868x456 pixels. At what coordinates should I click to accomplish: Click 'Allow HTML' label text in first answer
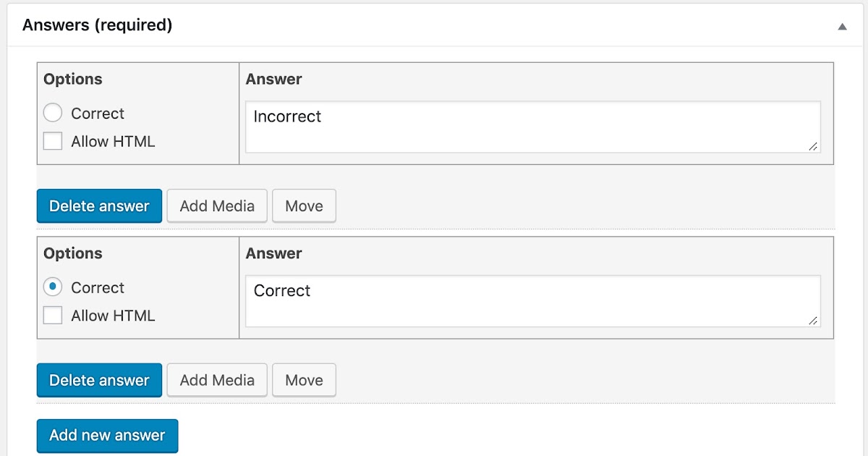click(113, 142)
